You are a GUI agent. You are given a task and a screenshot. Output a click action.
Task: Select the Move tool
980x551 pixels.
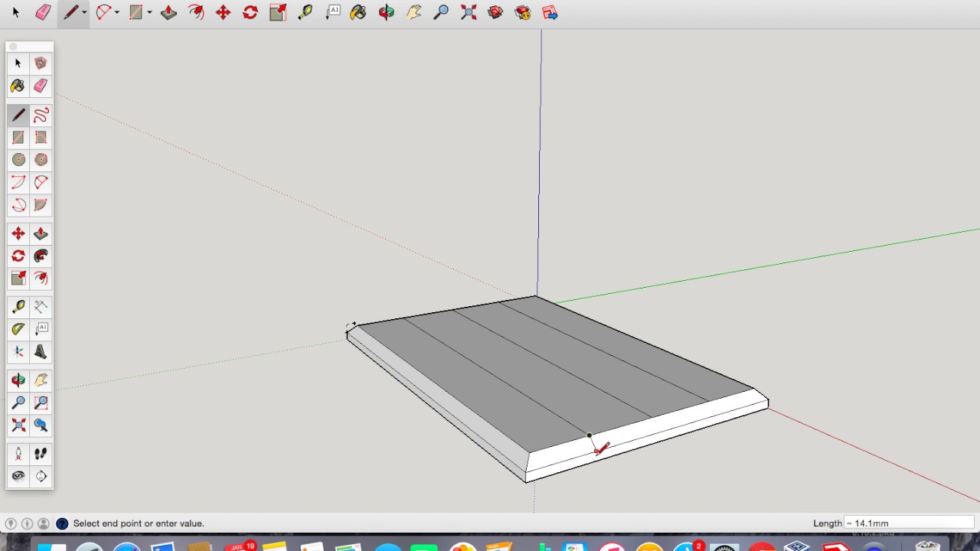point(223,12)
